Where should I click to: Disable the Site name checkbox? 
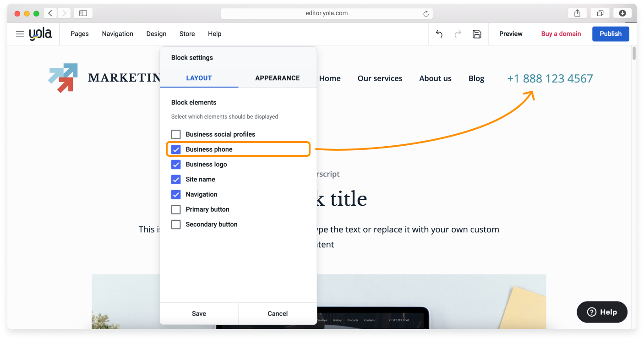point(176,179)
